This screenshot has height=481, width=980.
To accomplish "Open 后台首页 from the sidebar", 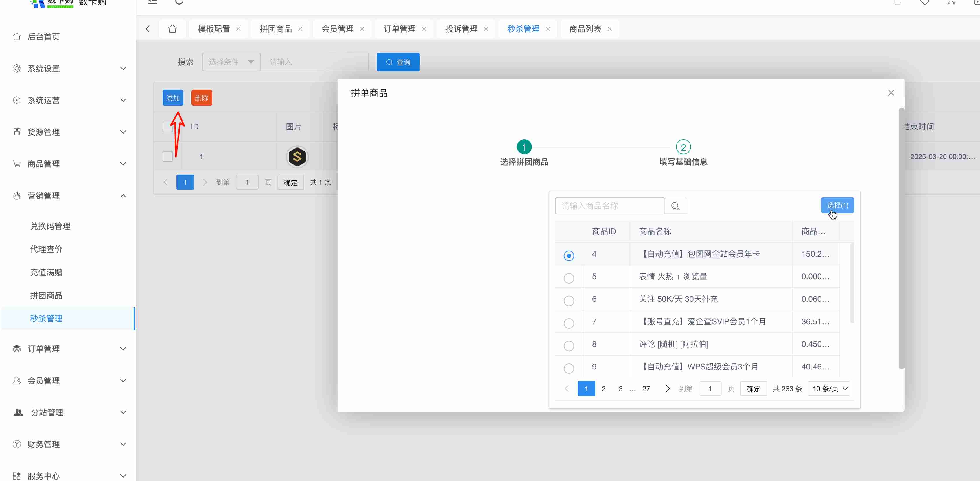I will click(x=43, y=37).
